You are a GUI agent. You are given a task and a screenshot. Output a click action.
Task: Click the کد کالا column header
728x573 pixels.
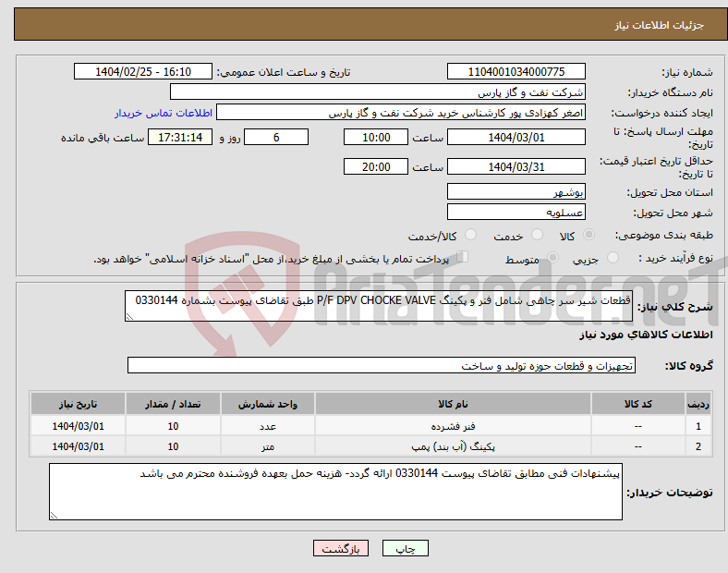click(x=638, y=404)
